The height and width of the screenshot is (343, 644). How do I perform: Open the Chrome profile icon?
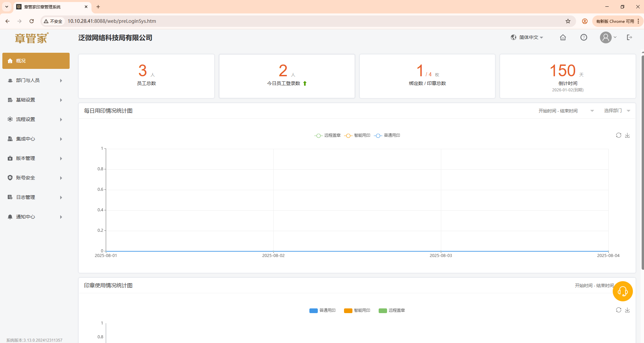click(585, 21)
